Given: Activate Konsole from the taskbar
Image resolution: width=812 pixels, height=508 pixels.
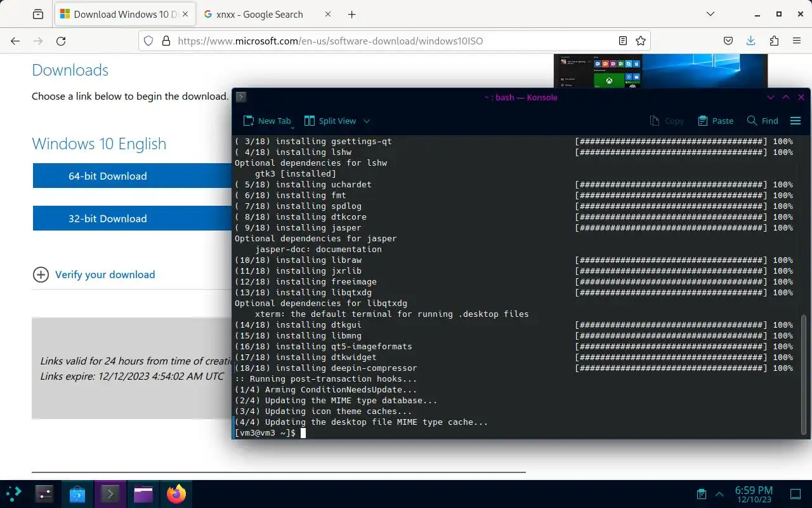Looking at the screenshot, I should [110, 493].
